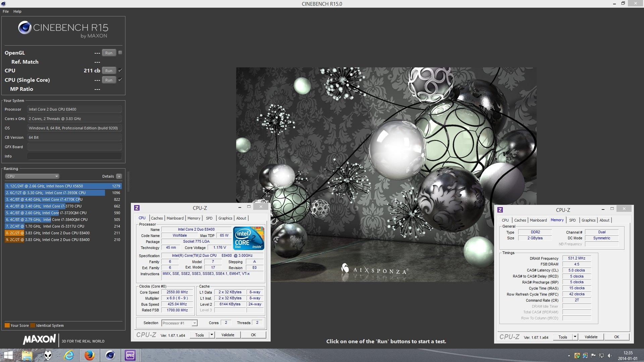The height and width of the screenshot is (362, 644).
Task: Click the Action Center flag tray icon
Action: pyautogui.click(x=593, y=356)
